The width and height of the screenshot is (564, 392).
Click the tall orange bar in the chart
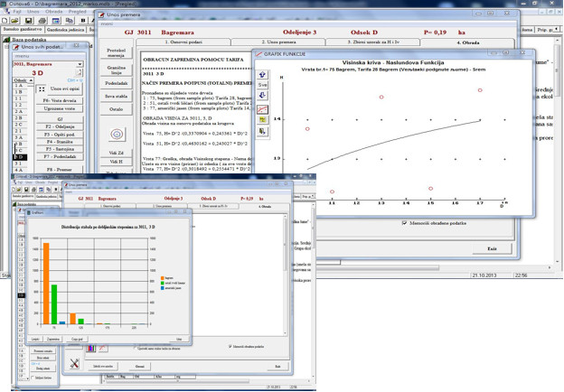coord(46,284)
